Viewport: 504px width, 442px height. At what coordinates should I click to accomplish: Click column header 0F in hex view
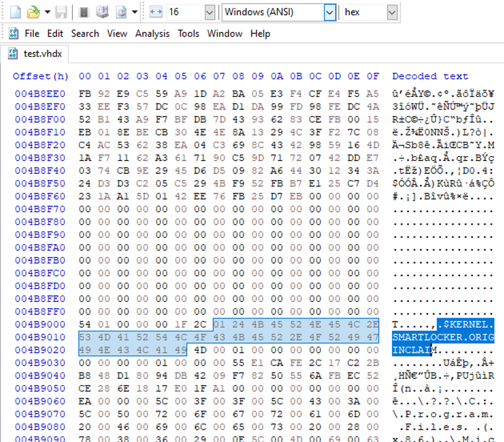(373, 77)
